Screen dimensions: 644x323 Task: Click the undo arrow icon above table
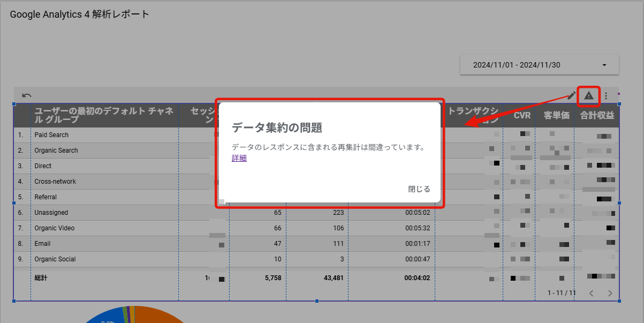coord(26,95)
